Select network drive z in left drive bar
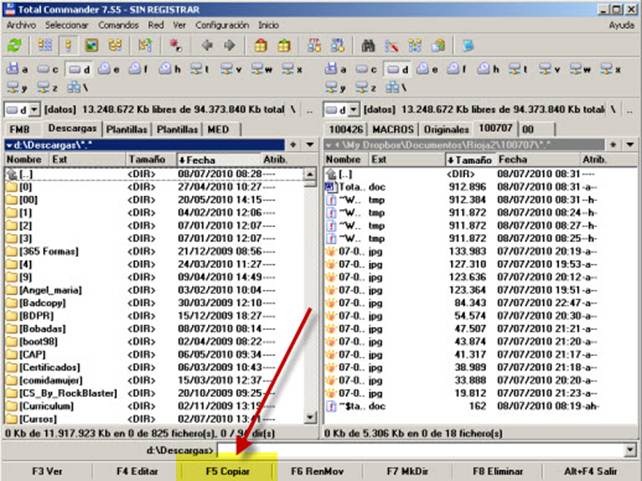 click(x=47, y=87)
